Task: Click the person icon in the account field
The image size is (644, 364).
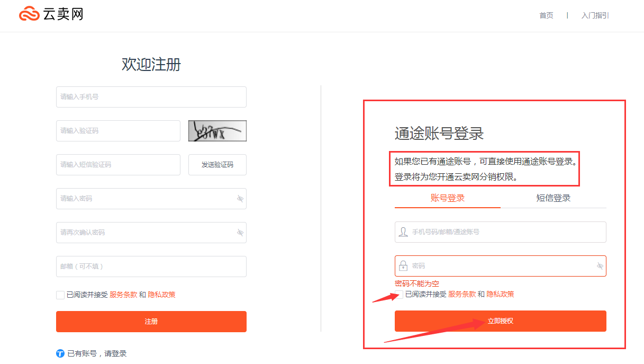Action: click(x=402, y=232)
